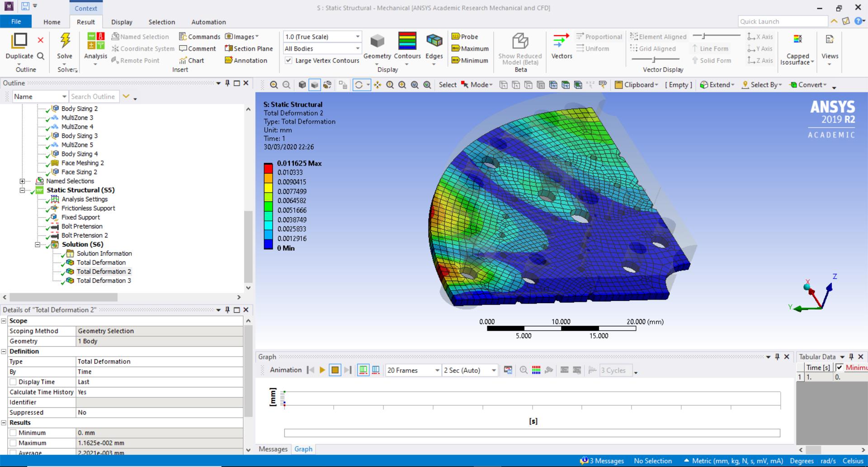Viewport: 868px width, 467px height.
Task: Open the Clipboard menu button
Action: tap(637, 85)
